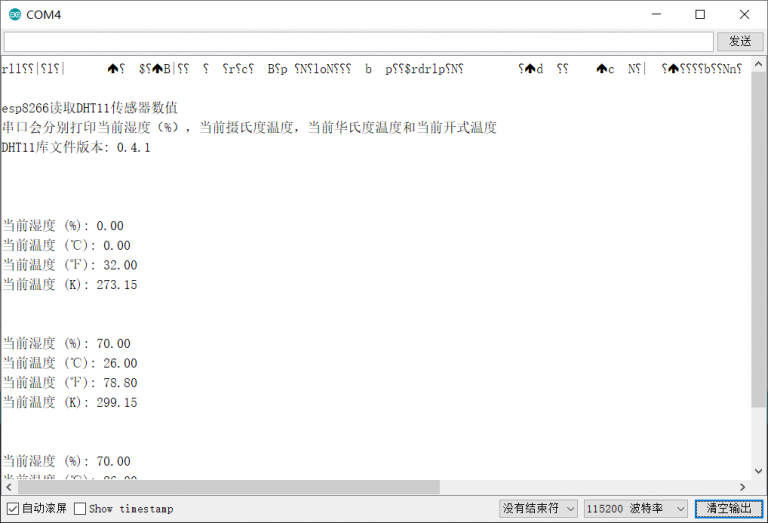Maximize the COM4 serial monitor window
768x523 pixels.
pos(700,14)
